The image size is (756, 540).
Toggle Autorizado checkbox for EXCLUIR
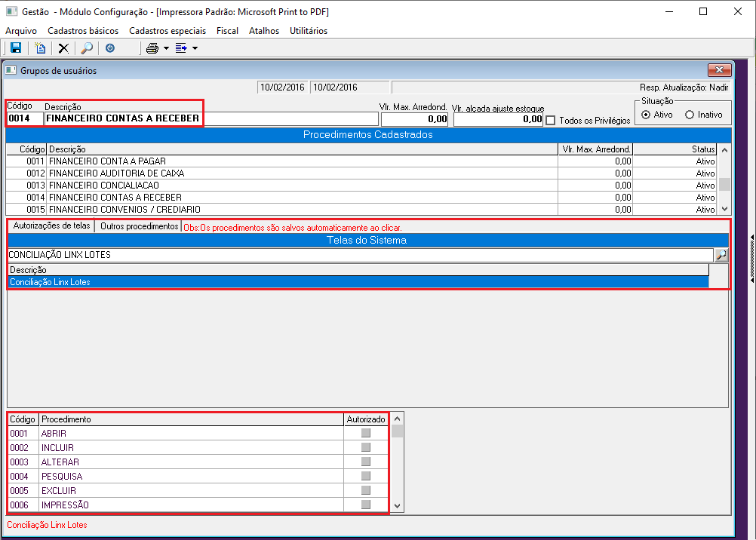(366, 490)
